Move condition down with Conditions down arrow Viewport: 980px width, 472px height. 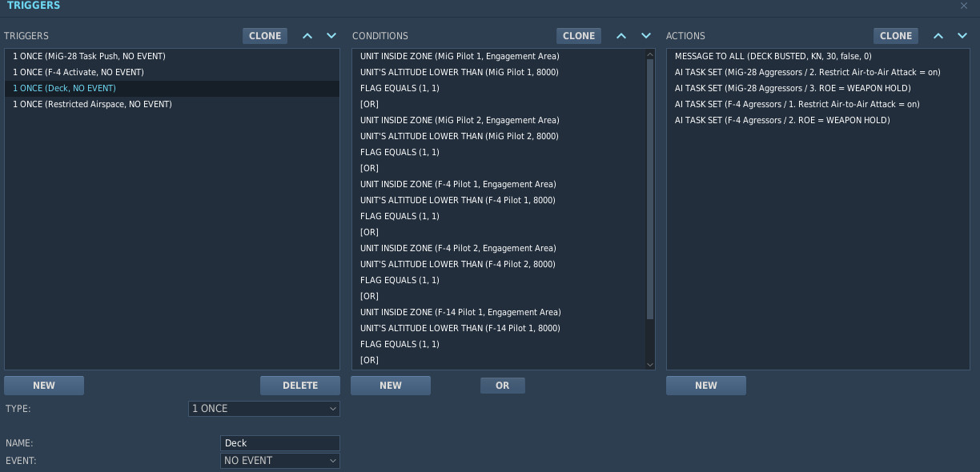tap(645, 36)
